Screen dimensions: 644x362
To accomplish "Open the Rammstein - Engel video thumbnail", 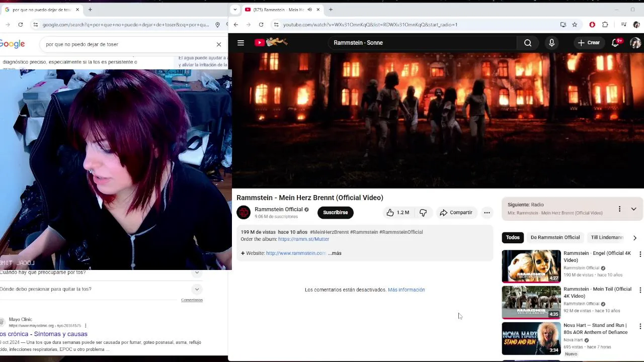I will point(531,266).
